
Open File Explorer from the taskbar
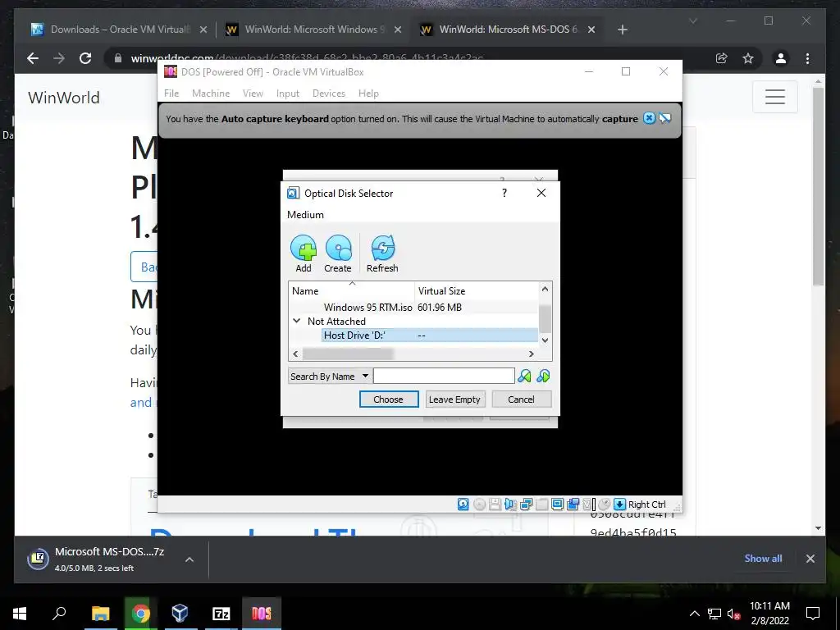pos(100,614)
